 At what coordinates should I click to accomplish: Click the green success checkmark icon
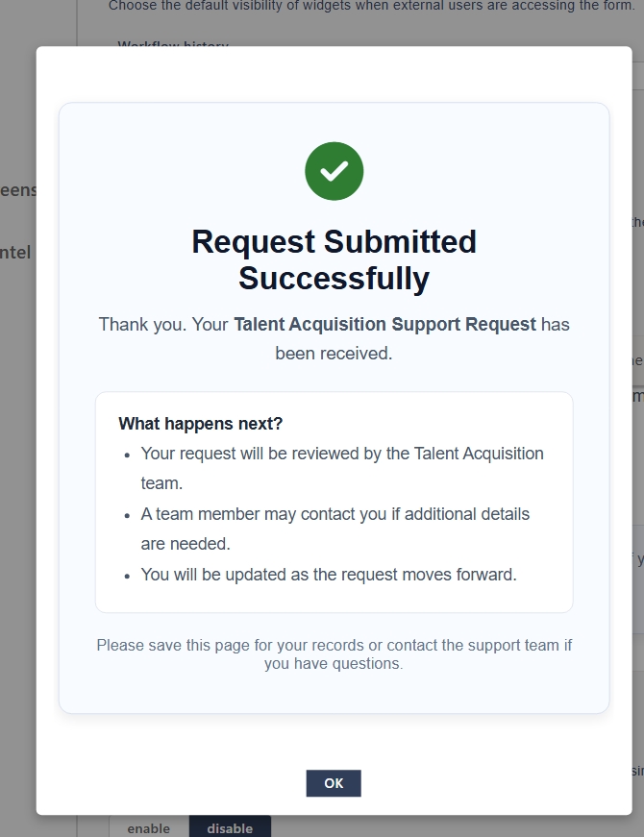coord(334,171)
